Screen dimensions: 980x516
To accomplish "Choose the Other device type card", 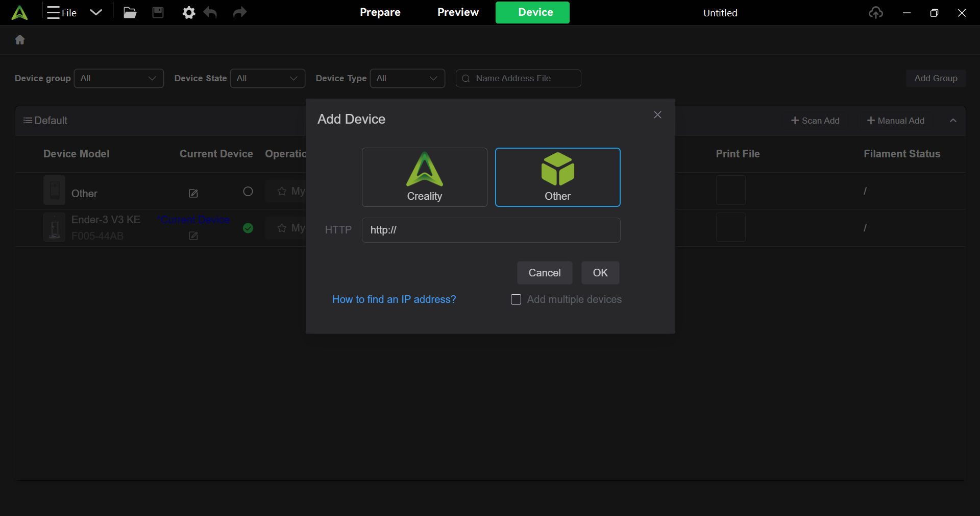I will (x=558, y=177).
